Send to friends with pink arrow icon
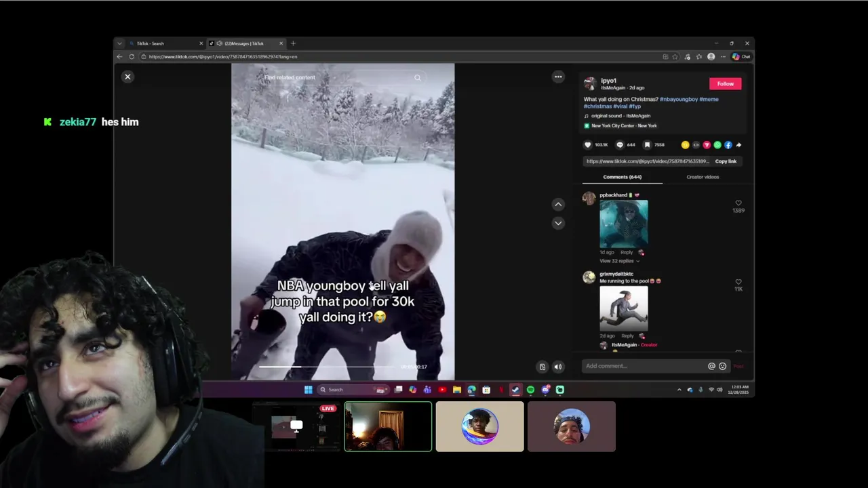This screenshot has width=868, height=488. point(707,144)
